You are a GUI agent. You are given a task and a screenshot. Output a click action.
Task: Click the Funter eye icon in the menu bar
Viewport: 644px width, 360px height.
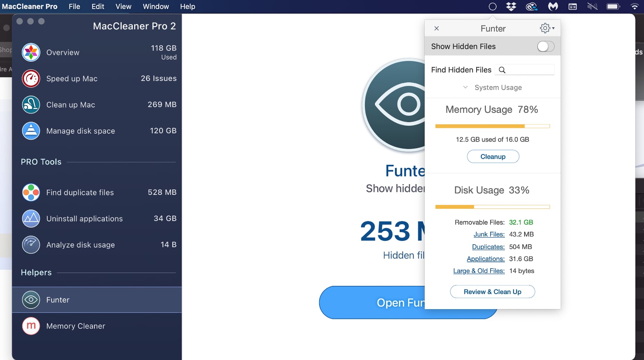[x=492, y=6]
